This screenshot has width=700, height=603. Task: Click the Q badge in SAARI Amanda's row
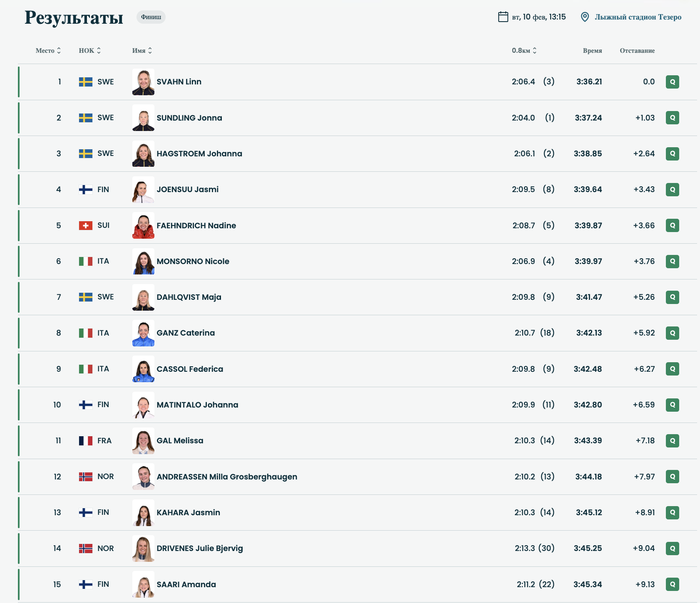click(x=672, y=584)
